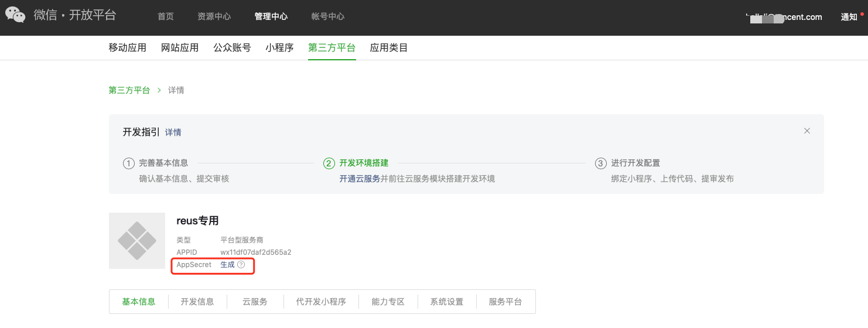Click 生成 to generate AppSecret
The image size is (868, 328).
pyautogui.click(x=227, y=265)
